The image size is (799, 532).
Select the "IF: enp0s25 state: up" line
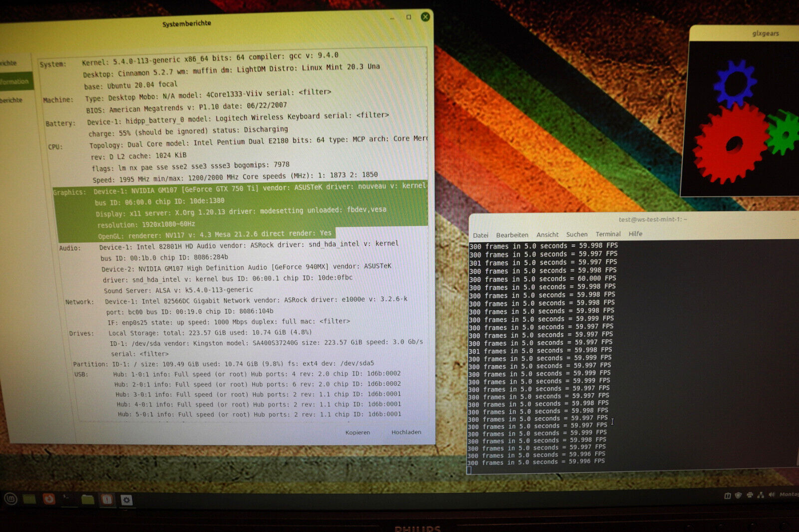pyautogui.click(x=229, y=322)
